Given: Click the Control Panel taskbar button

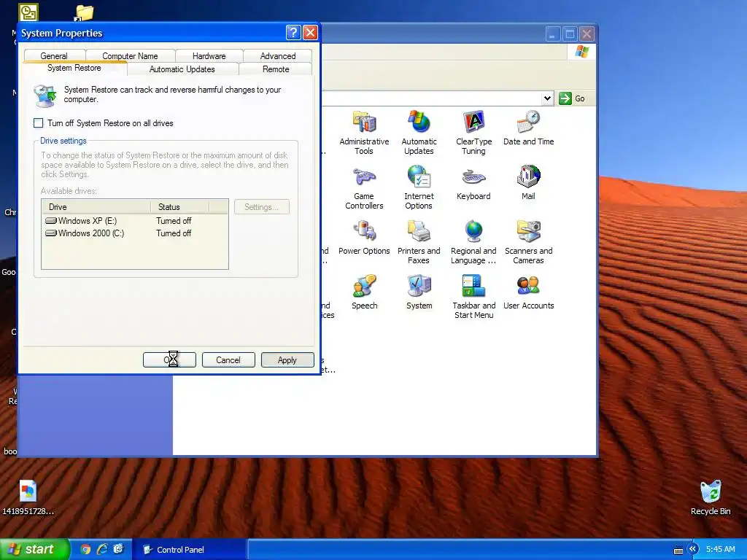Looking at the screenshot, I should (x=189, y=550).
